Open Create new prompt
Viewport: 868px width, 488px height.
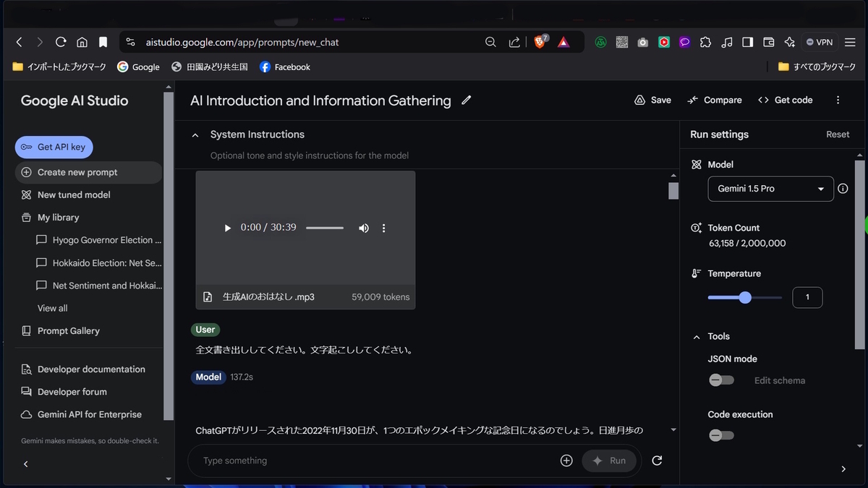click(88, 172)
